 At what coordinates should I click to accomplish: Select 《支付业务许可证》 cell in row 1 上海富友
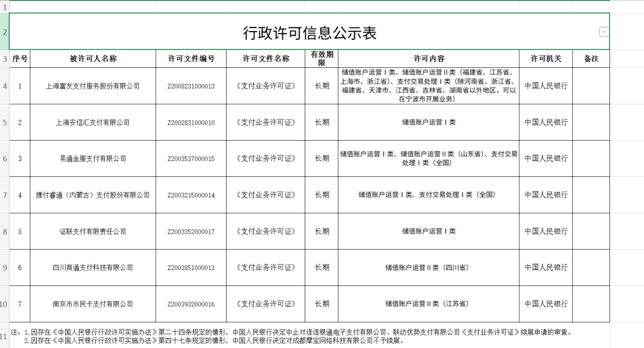coord(266,86)
